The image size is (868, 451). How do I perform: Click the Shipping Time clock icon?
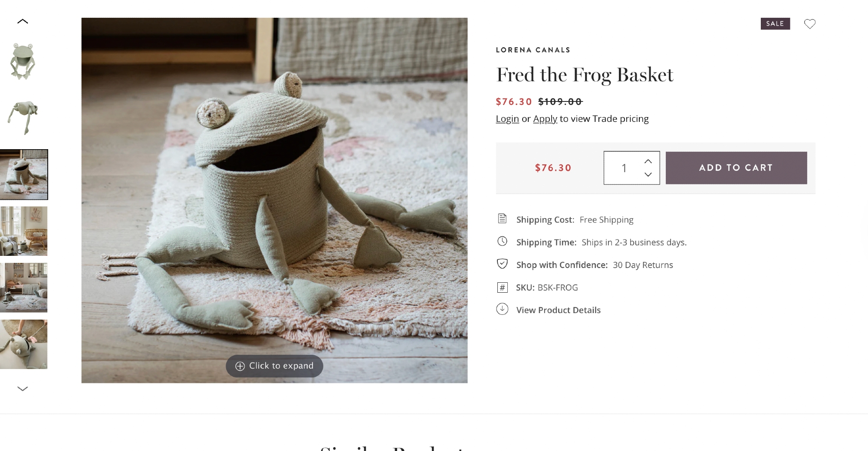tap(502, 241)
